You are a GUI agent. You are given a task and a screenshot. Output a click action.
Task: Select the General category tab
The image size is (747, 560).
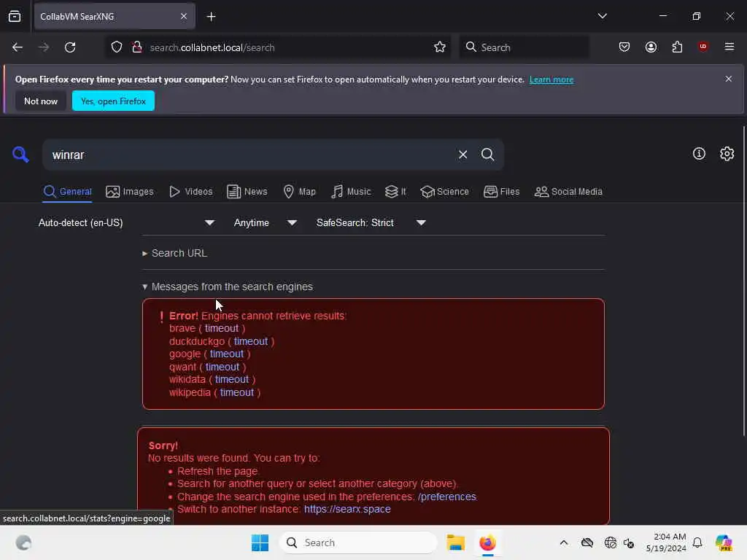pyautogui.click(x=67, y=192)
